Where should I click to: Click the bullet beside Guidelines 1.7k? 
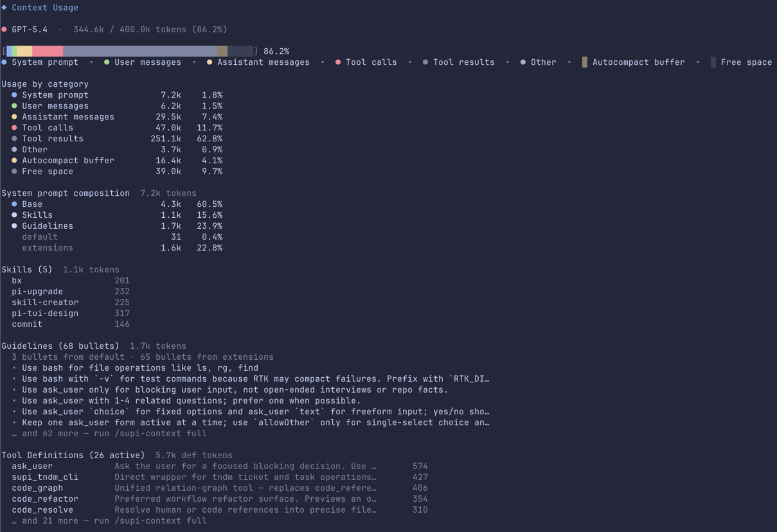coord(14,226)
